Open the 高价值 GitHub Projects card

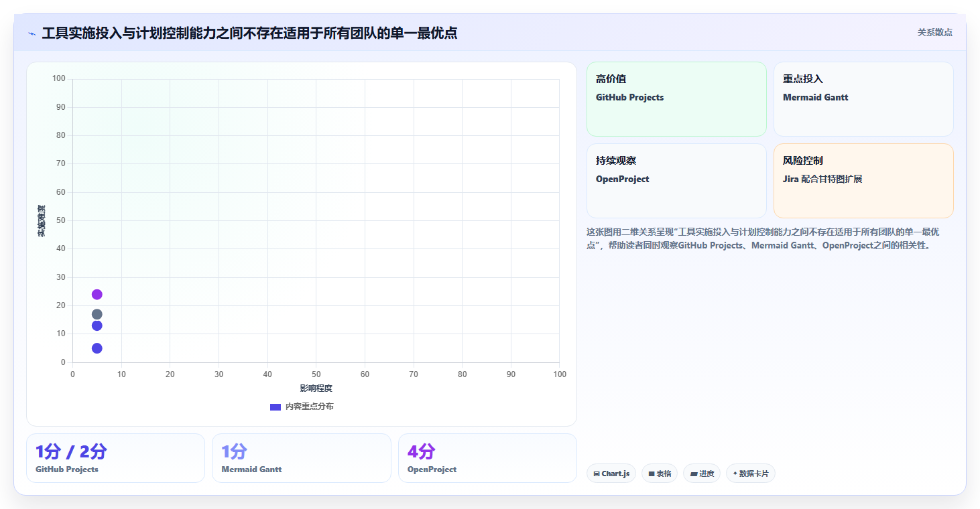(676, 99)
